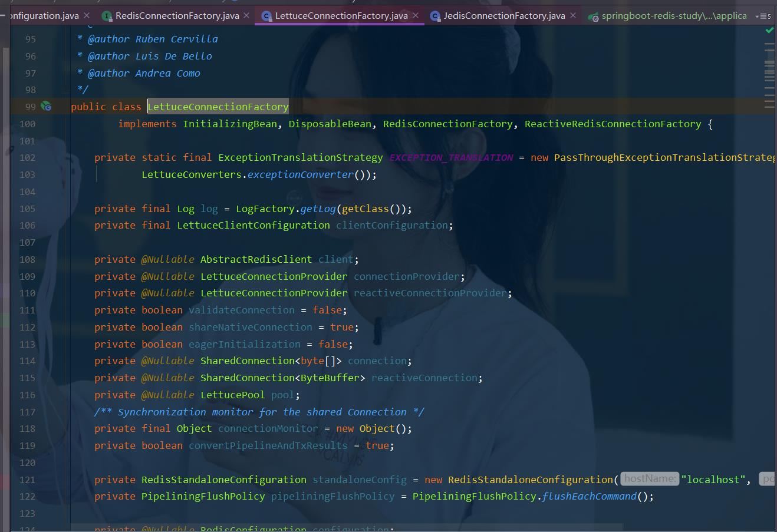Click the "localhost" string literal
This screenshot has height=532, width=777.
[x=713, y=480]
